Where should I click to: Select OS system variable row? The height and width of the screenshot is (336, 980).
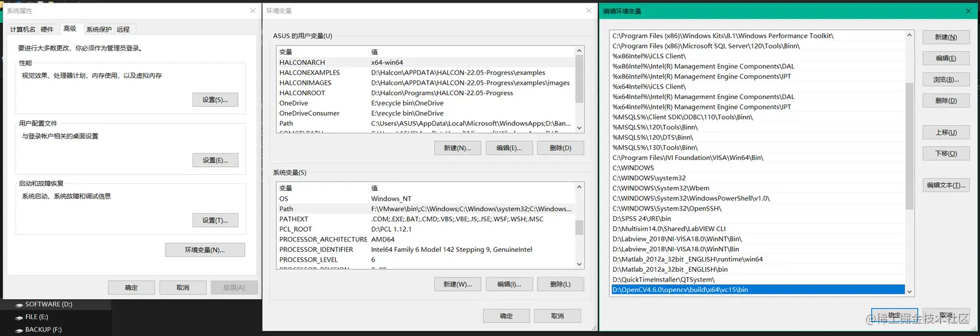(425, 199)
